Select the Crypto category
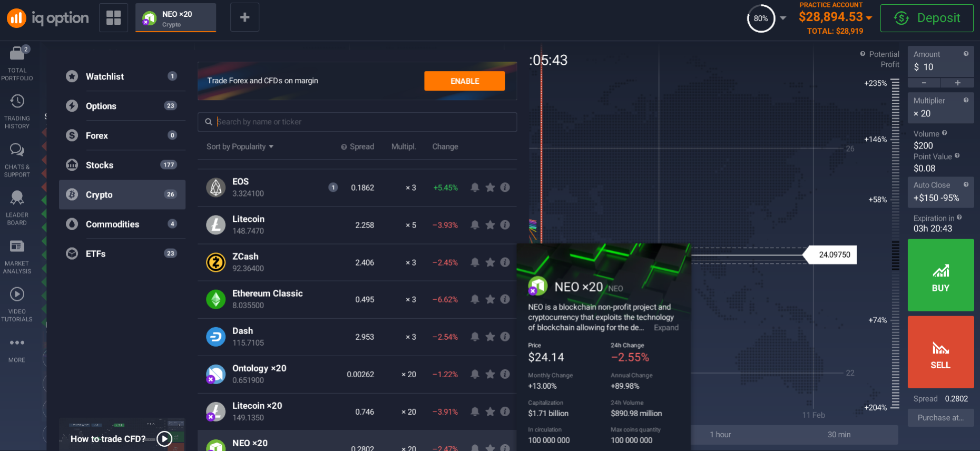980x451 pixels. (x=122, y=194)
